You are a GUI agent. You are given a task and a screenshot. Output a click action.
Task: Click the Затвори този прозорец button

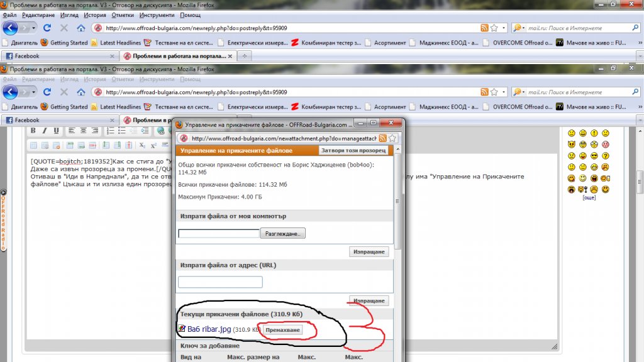pyautogui.click(x=353, y=151)
